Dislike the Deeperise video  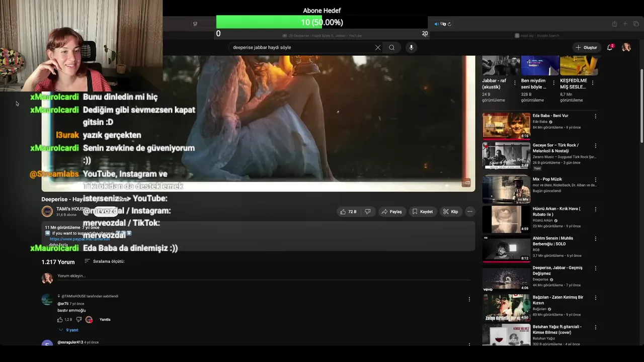tap(368, 212)
